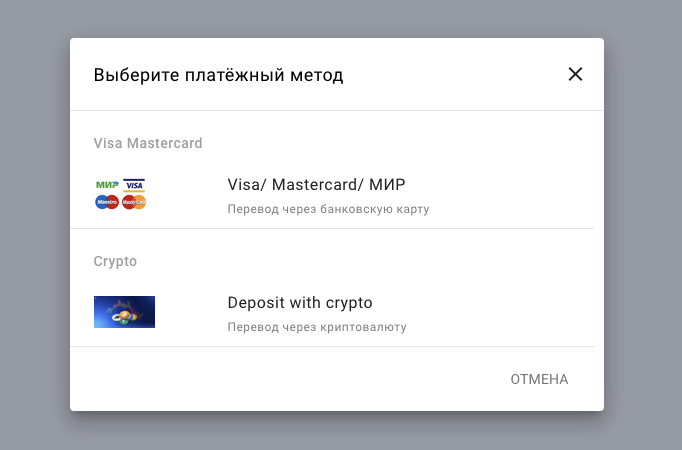The width and height of the screenshot is (682, 450).
Task: Click the word 'Deposit' in the crypto option title
Action: pos(256,303)
